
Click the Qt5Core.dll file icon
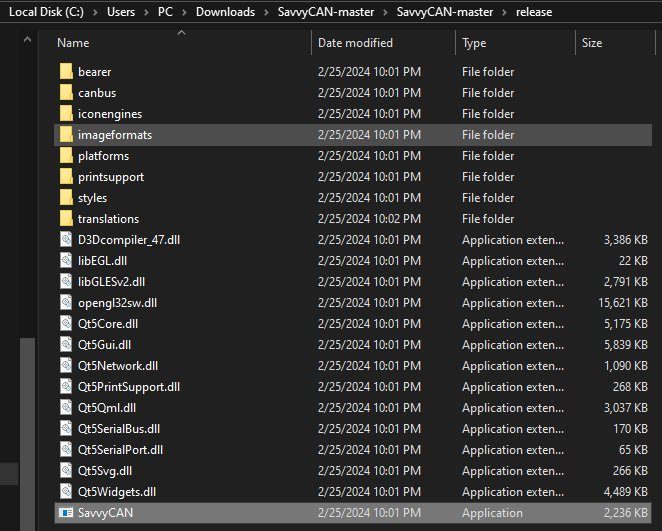66,324
